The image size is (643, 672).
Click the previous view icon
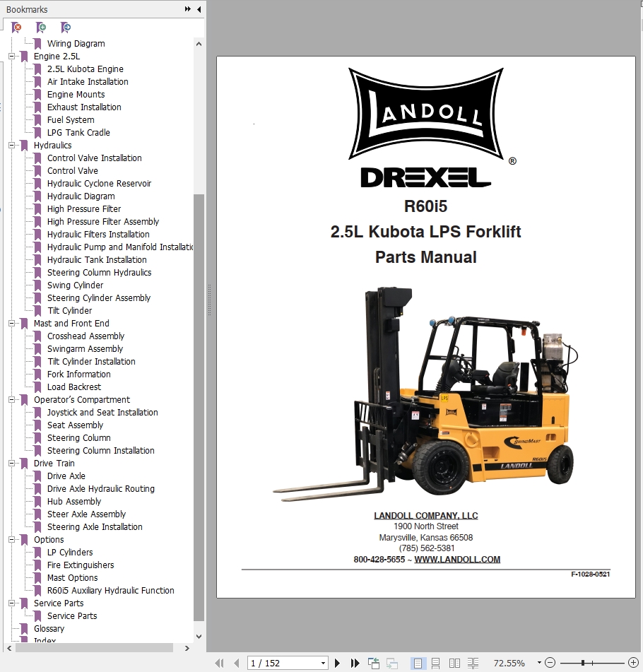point(374,663)
